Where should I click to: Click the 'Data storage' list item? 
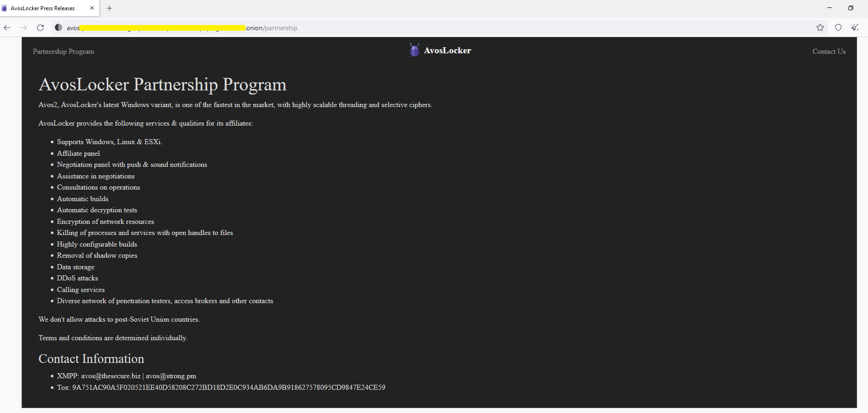coord(76,267)
